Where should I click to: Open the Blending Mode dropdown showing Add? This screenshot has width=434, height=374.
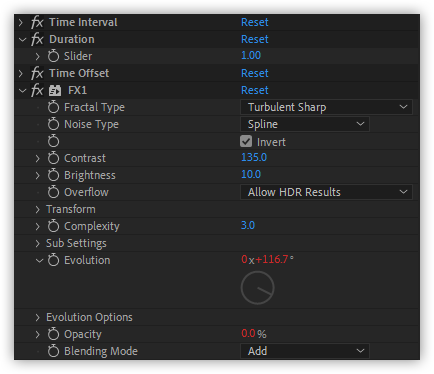[305, 351]
